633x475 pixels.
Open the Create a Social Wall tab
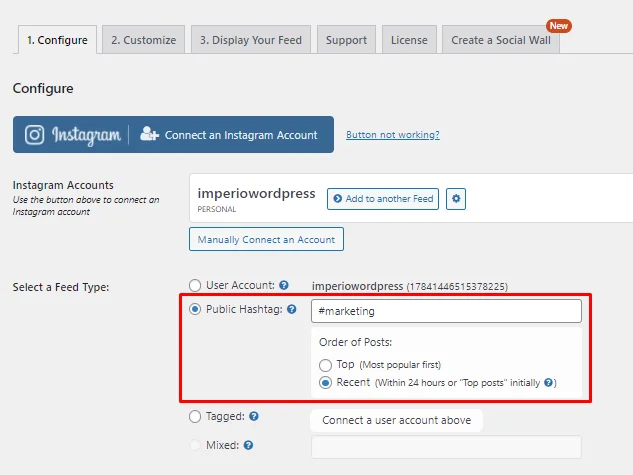(x=501, y=40)
